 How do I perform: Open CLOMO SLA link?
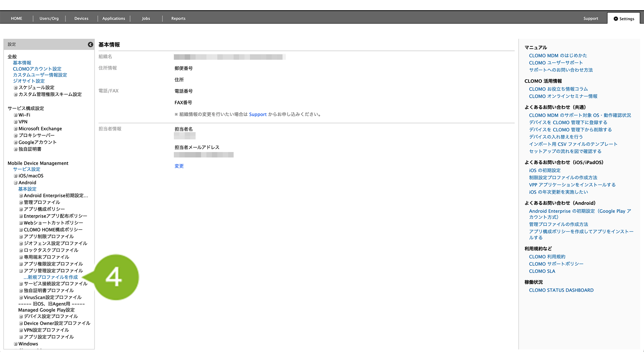pyautogui.click(x=542, y=271)
